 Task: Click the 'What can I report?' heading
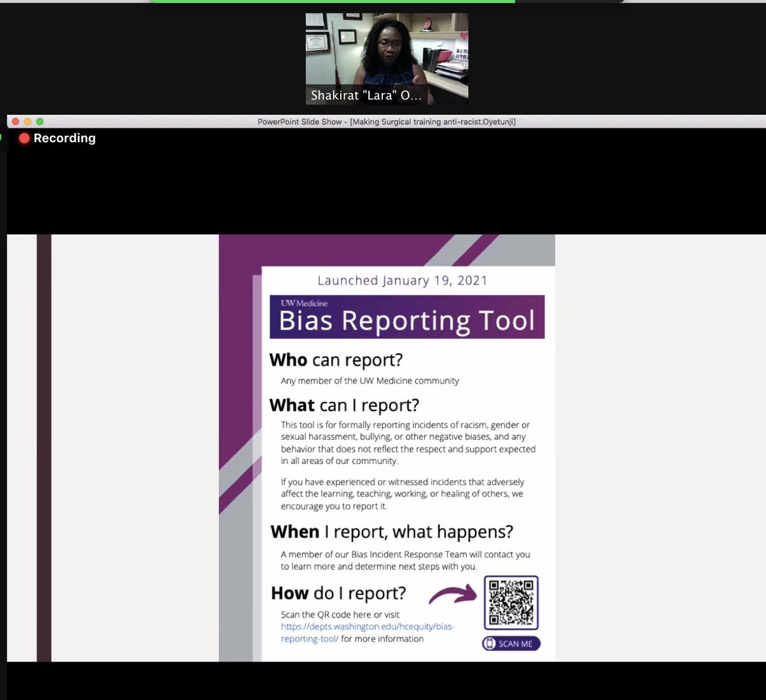coord(345,405)
